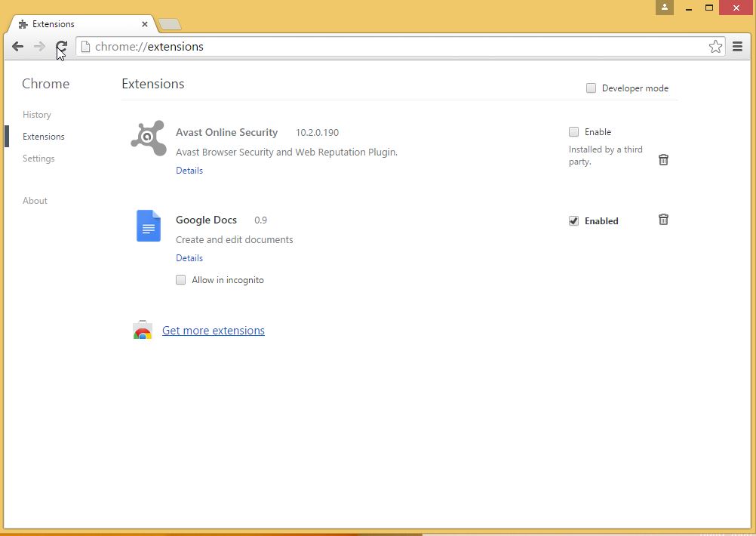Click the user profile icon in the titlebar
Screen dimensions: 756x536
[x=663, y=8]
